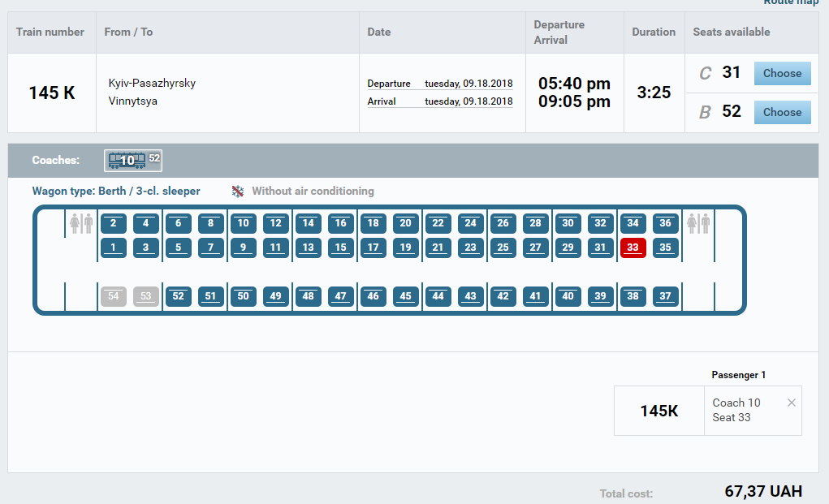Select seat 16
This screenshot has width=829, height=504.
pos(341,223)
